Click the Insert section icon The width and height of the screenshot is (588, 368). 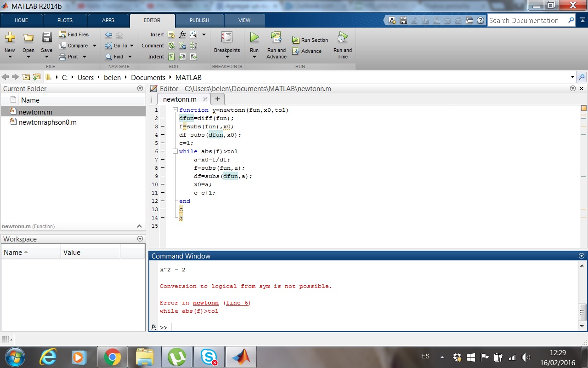(171, 34)
